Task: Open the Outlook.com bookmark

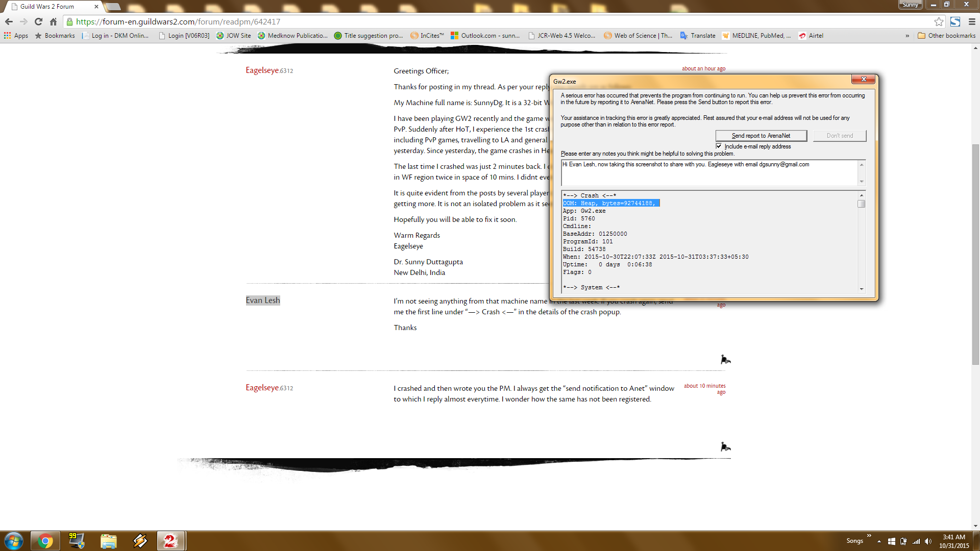Action: 485,36
